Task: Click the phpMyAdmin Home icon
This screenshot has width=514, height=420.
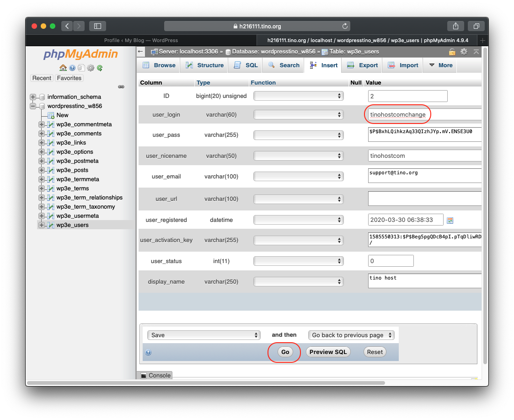Action: (x=63, y=68)
